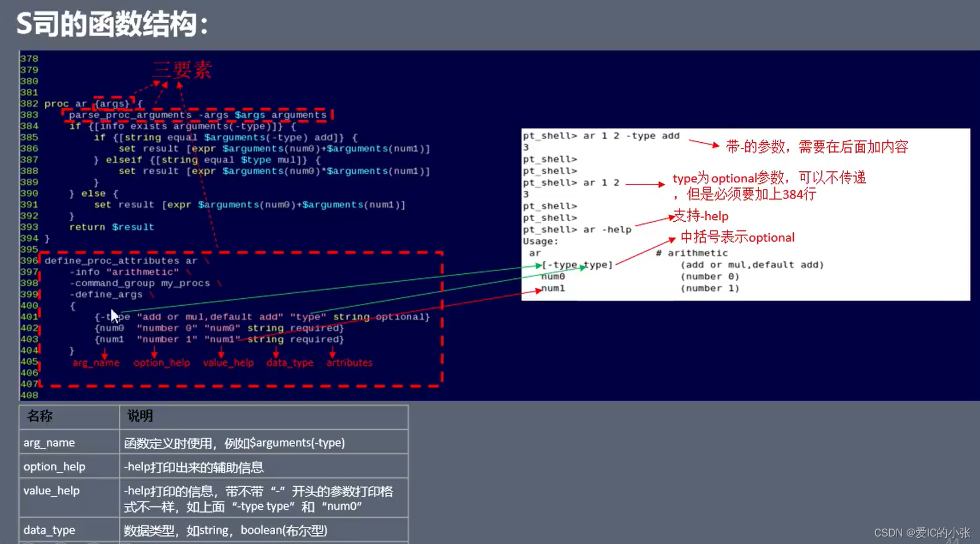This screenshot has width=980, height=544.
Task: Click the slide title "S司的函数结构"
Action: [x=112, y=25]
